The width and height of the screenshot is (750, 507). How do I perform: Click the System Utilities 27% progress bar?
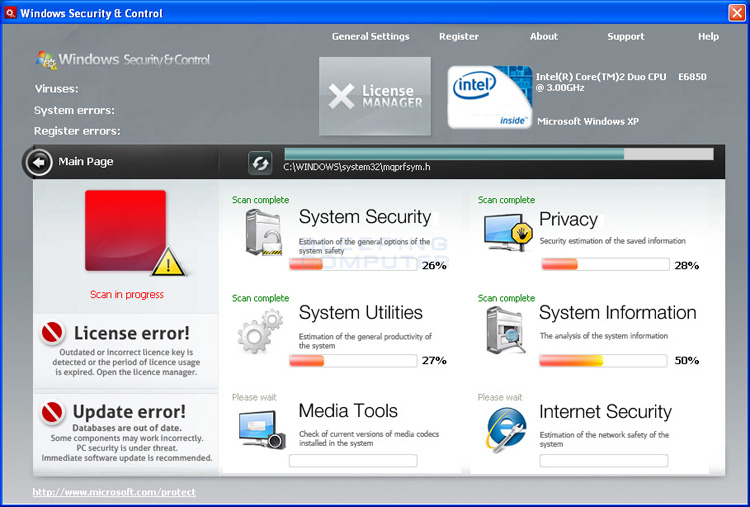(x=353, y=361)
